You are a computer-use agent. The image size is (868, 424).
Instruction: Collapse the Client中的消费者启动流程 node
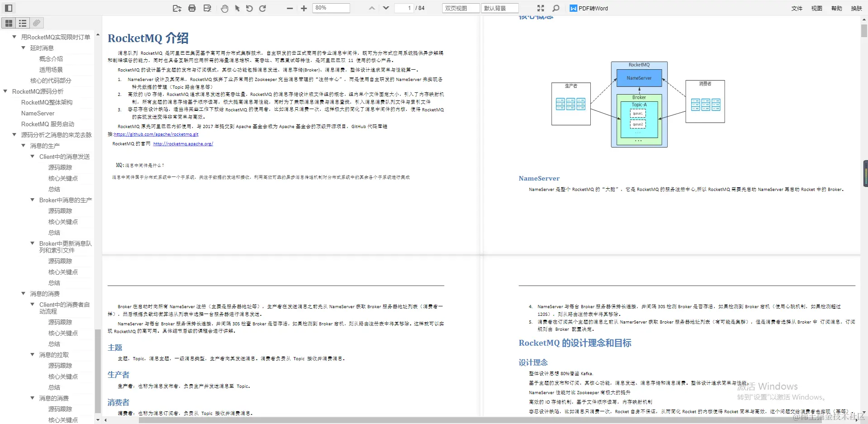(x=33, y=304)
